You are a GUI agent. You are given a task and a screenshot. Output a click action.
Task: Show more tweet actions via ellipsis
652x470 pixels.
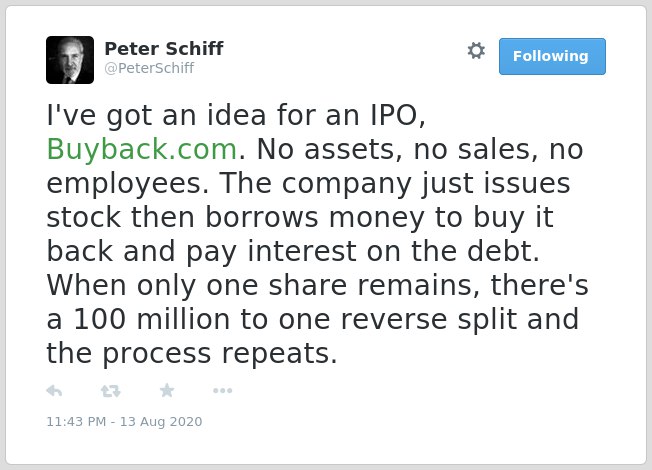click(x=222, y=391)
